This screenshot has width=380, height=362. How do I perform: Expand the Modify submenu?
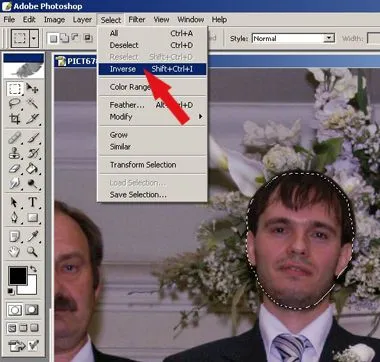pos(152,117)
